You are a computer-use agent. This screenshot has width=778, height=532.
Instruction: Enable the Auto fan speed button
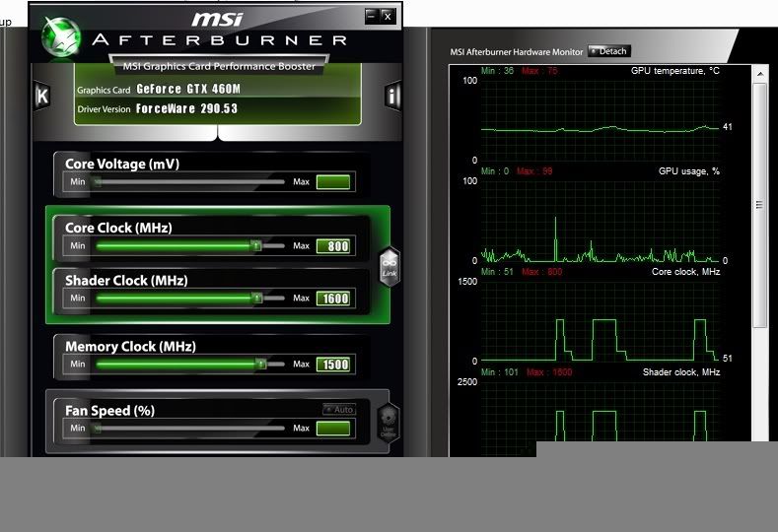tap(339, 409)
